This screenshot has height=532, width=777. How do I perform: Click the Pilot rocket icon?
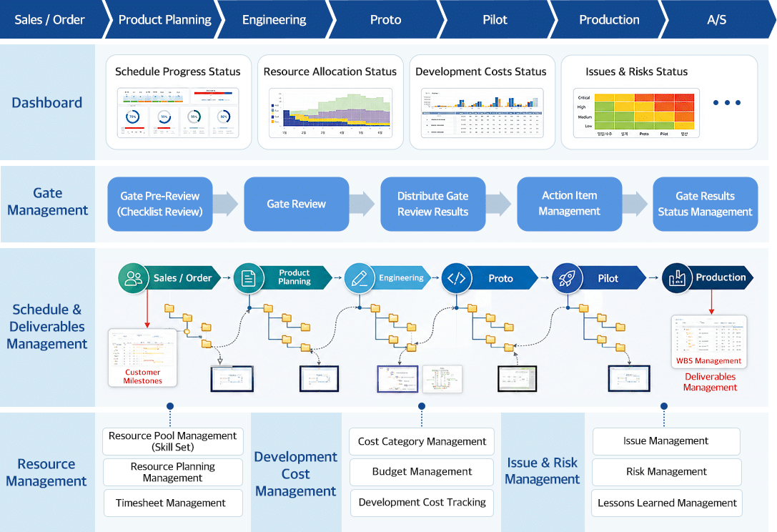pos(567,278)
